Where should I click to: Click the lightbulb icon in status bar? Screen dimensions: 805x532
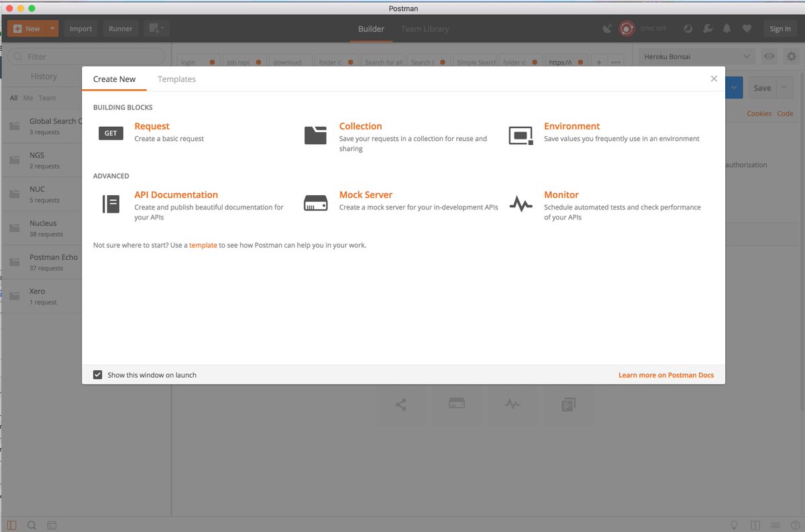735,525
